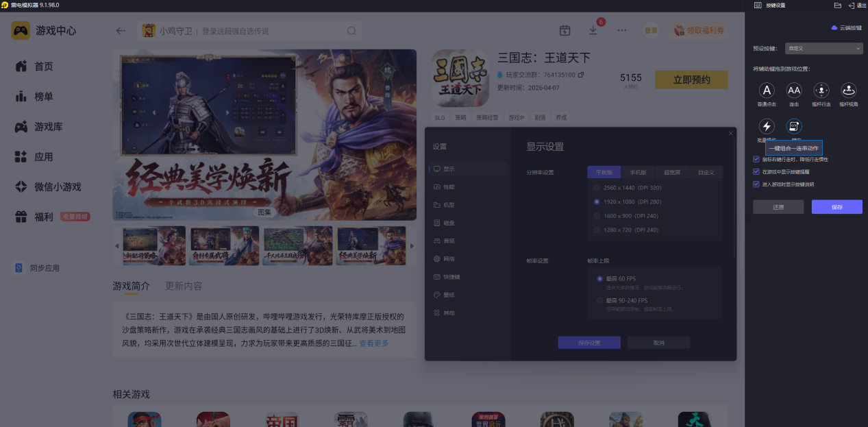868x427 pixels.
Task: Open 云端按键 cloud key presets
Action: 846,28
